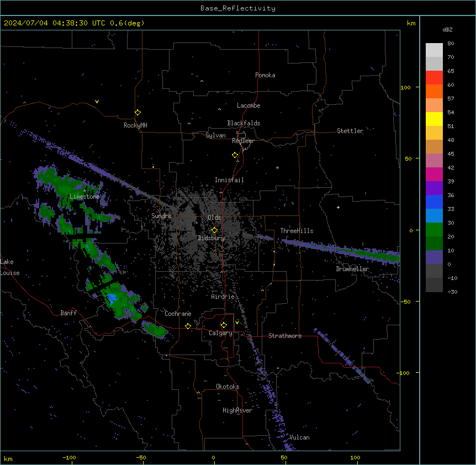Click the HighRiver label
The height and width of the screenshot is (465, 476).
tap(237, 410)
